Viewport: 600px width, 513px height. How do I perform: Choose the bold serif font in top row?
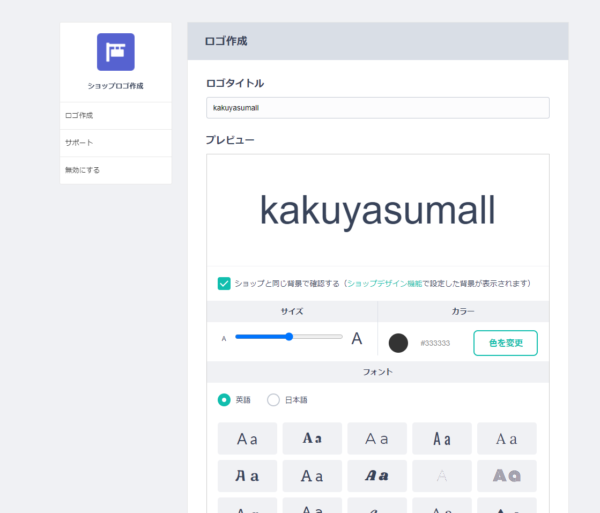tap(312, 438)
